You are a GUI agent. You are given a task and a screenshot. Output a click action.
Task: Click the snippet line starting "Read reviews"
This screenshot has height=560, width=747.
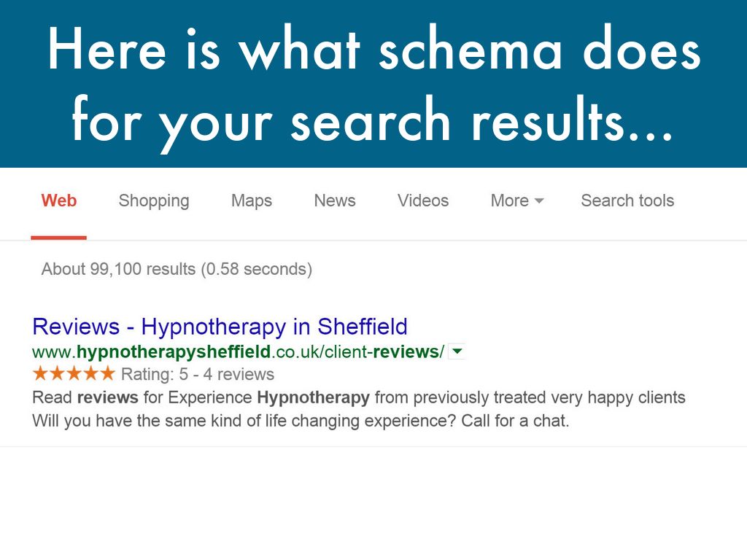(x=359, y=398)
